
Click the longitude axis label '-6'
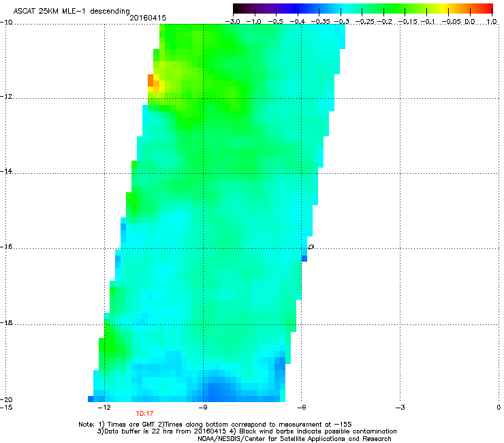(x=301, y=408)
